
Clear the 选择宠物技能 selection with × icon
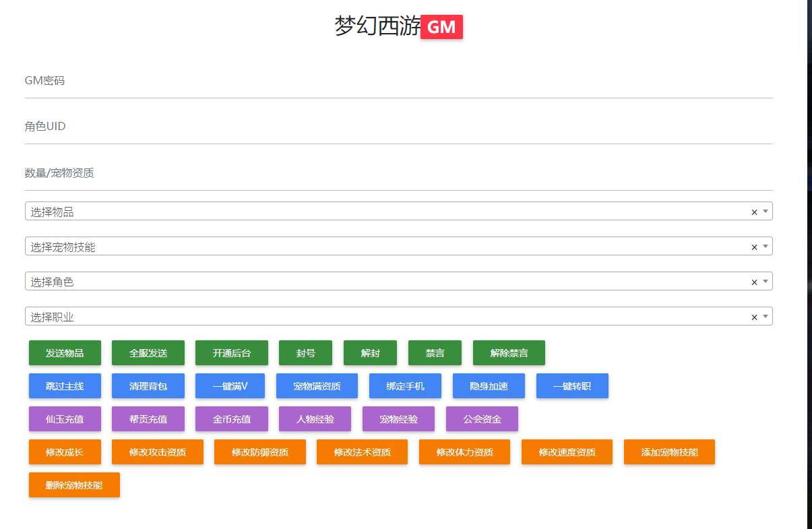tap(754, 247)
